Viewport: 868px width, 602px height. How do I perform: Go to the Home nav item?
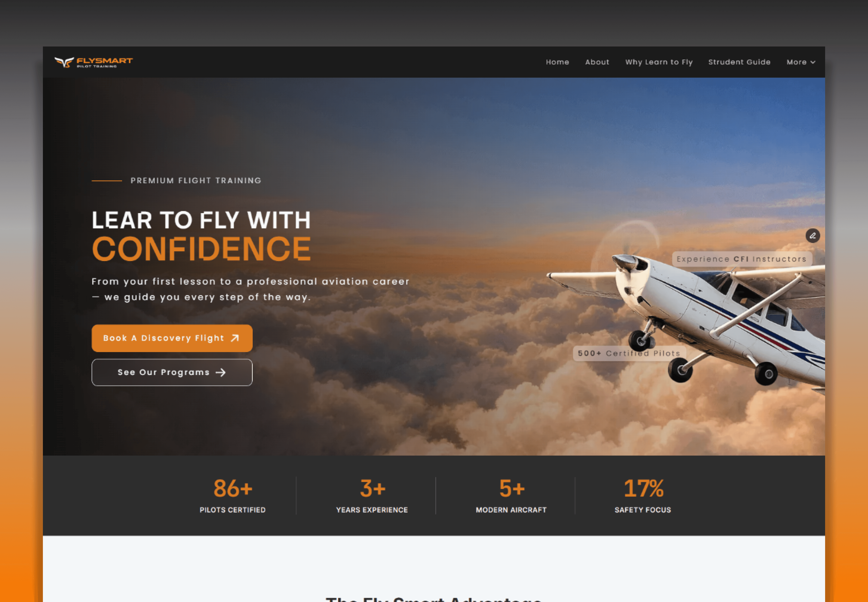(x=557, y=62)
